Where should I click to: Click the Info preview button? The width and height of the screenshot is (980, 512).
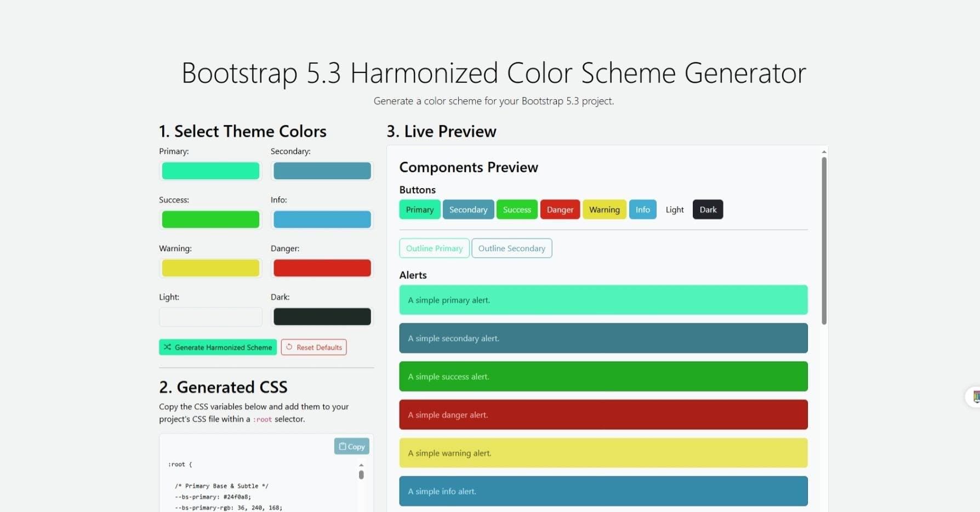coord(642,209)
